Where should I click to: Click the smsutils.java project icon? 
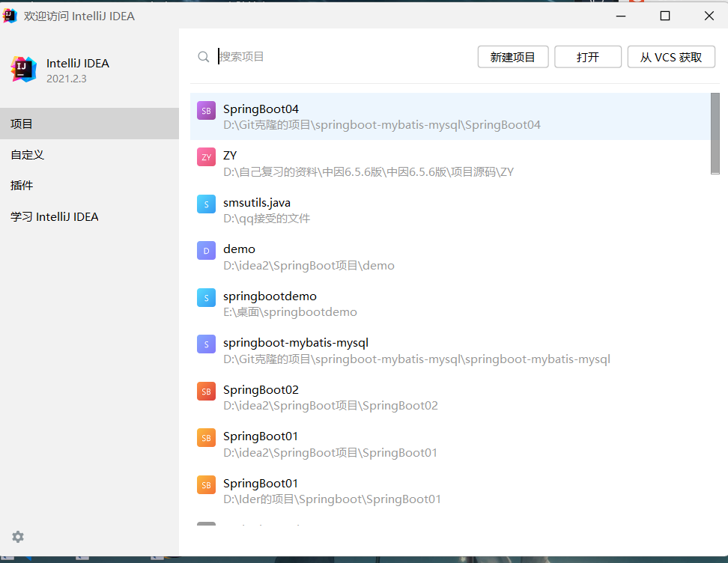[206, 204]
